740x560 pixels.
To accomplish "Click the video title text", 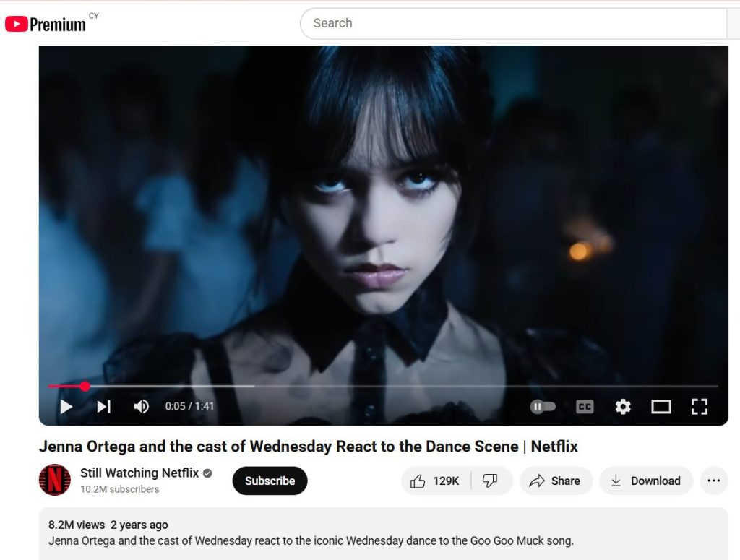I will 308,447.
